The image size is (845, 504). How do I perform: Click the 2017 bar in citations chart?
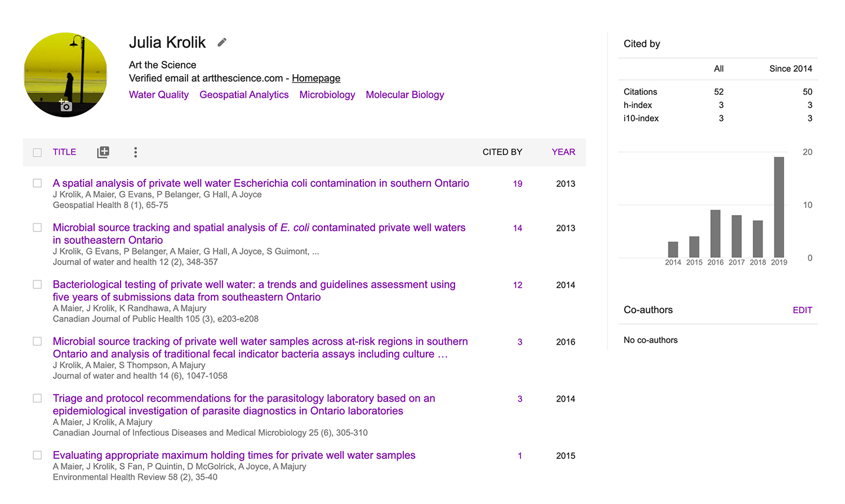[x=737, y=237]
